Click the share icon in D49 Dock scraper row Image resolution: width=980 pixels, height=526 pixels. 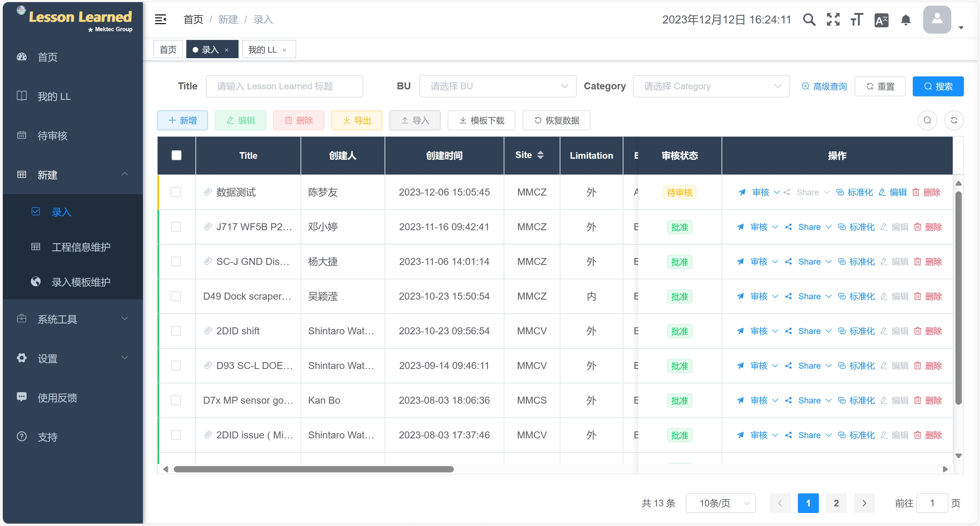788,296
